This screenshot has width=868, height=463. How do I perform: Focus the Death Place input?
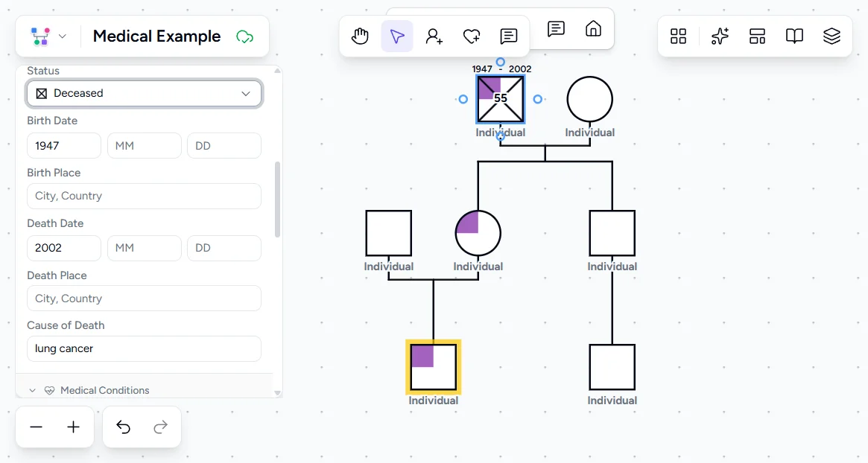(144, 298)
